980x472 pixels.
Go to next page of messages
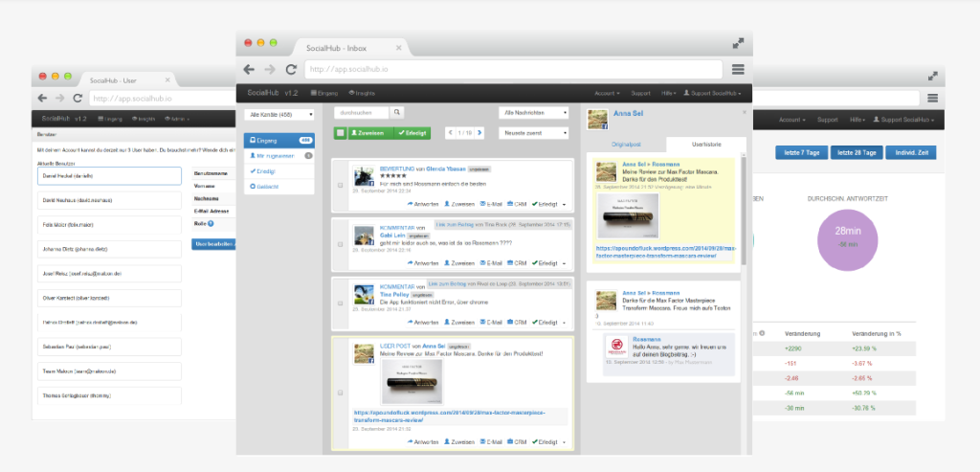tap(479, 132)
